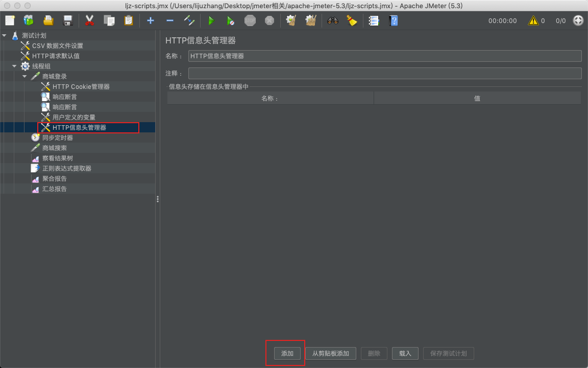Viewport: 588px width, 368px height.
Task: Click the 00:00:00 elapsed time display
Action: (502, 20)
